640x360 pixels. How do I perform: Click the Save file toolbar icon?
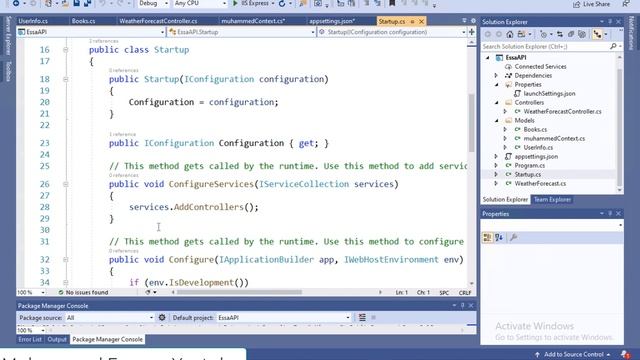[x=76, y=3]
